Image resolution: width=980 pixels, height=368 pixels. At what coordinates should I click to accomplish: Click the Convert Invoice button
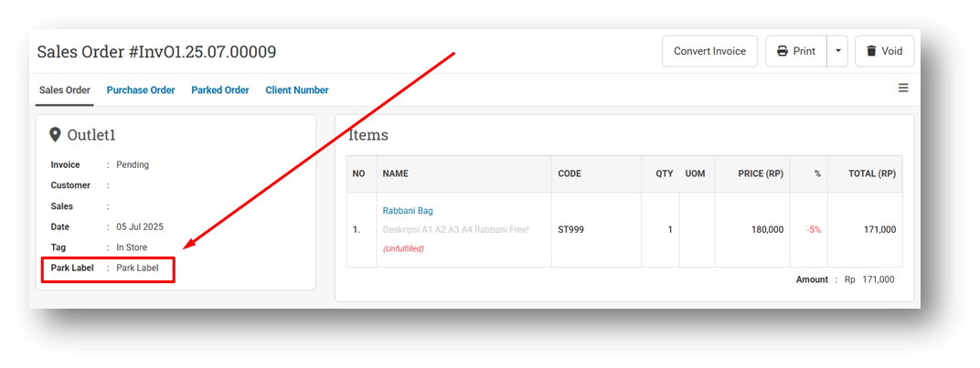(x=709, y=51)
